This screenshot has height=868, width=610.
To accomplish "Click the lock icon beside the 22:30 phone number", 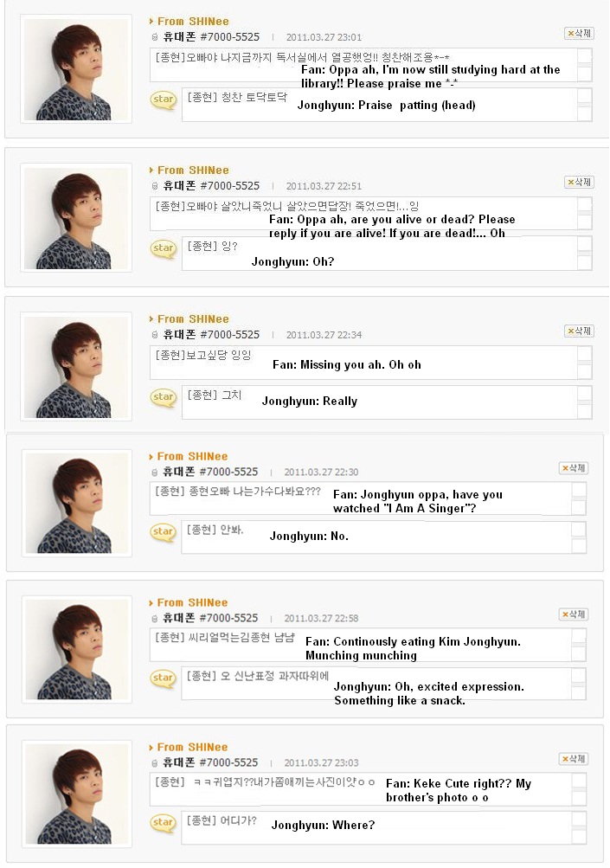I will coord(154,473).
